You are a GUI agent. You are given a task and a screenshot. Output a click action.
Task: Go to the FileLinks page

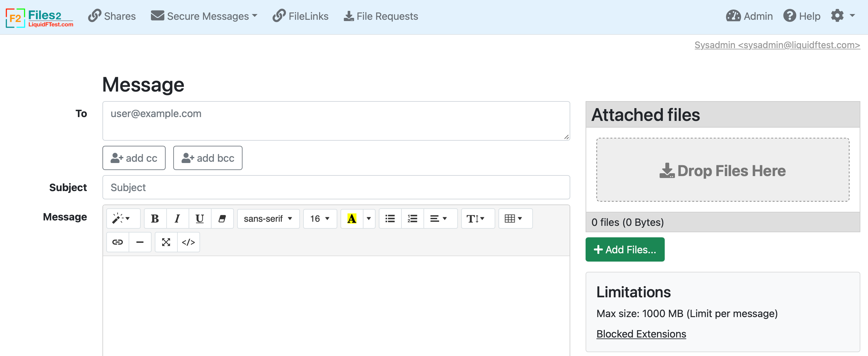pyautogui.click(x=301, y=16)
